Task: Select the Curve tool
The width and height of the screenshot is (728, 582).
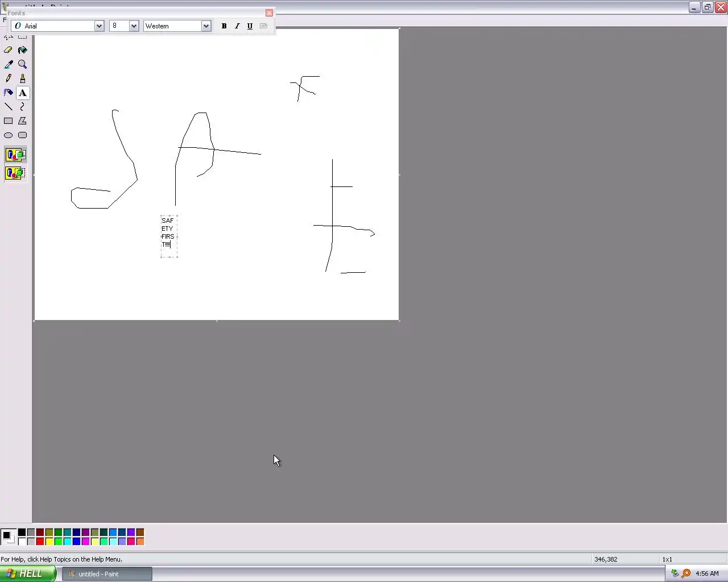Action: [23, 107]
